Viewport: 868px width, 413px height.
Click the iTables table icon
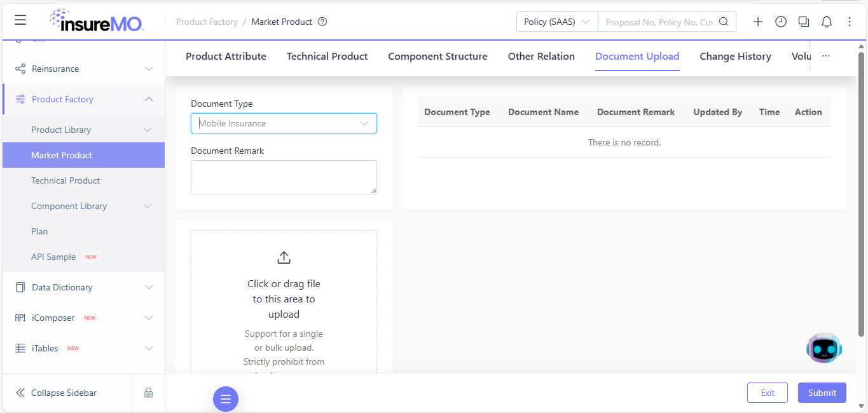(20, 348)
